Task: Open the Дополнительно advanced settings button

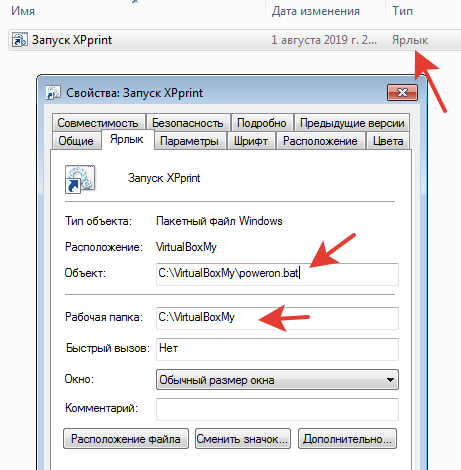Action: [x=347, y=439]
